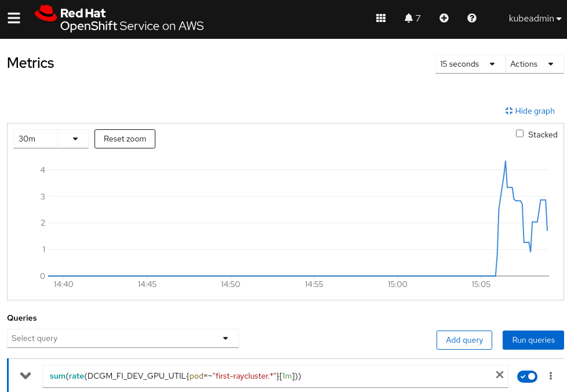Click the Reset zoom button
The width and height of the screenshot is (567, 392).
(x=125, y=139)
